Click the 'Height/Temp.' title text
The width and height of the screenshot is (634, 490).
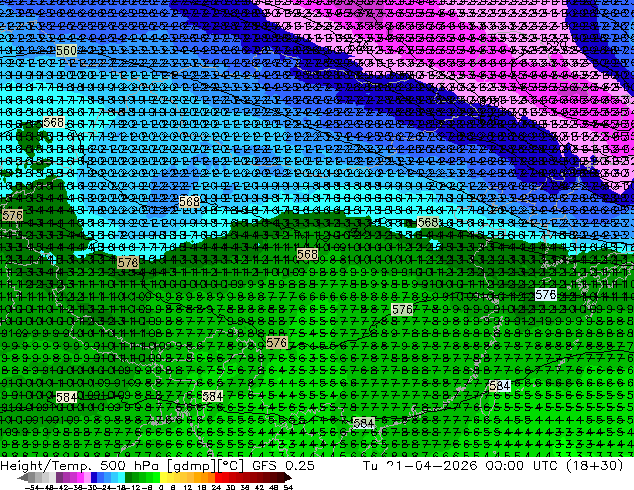click(45, 466)
